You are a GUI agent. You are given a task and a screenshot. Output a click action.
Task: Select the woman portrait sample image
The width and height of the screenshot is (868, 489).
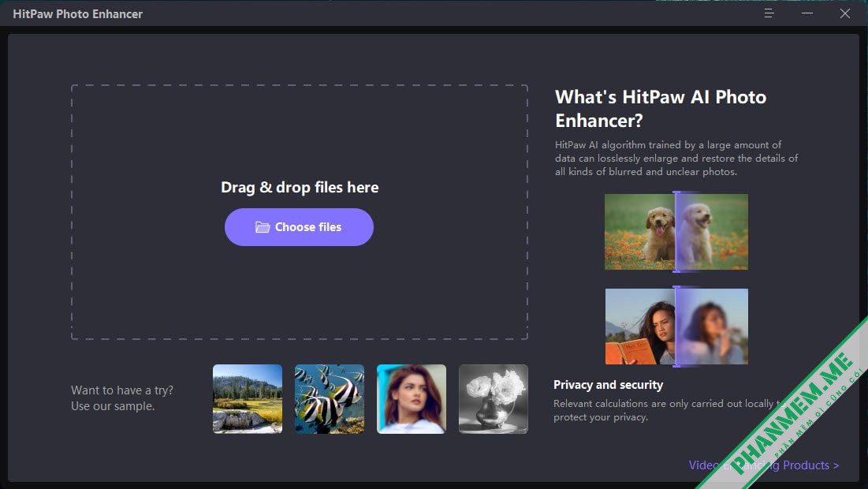coord(412,399)
